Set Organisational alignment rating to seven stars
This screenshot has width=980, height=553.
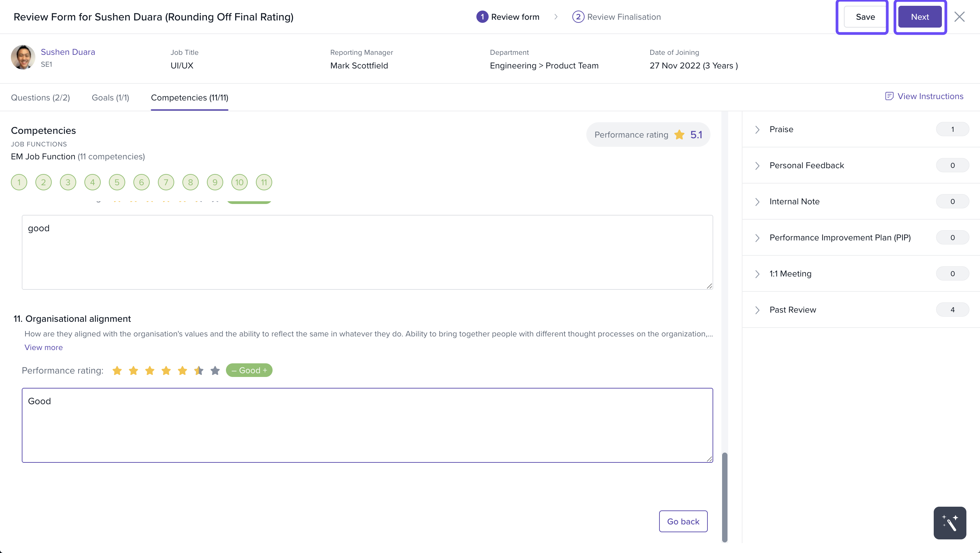point(215,370)
